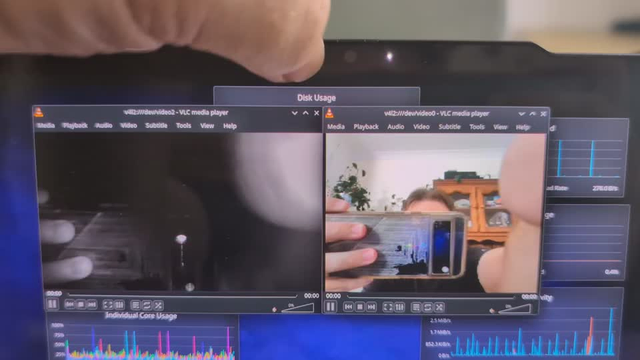This screenshot has height=360, width=640.
Task: Mute audio icon in video0 VLC window
Action: [492, 311]
